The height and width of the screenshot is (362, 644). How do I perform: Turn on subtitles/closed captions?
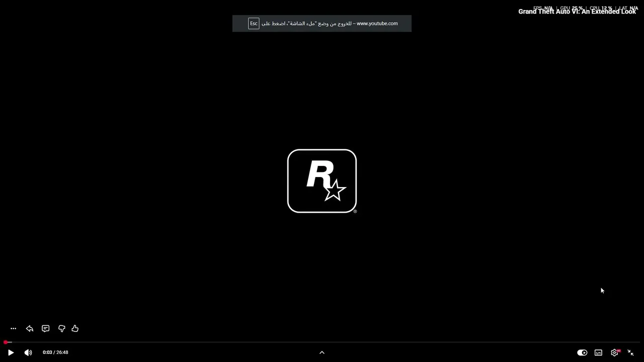598,352
